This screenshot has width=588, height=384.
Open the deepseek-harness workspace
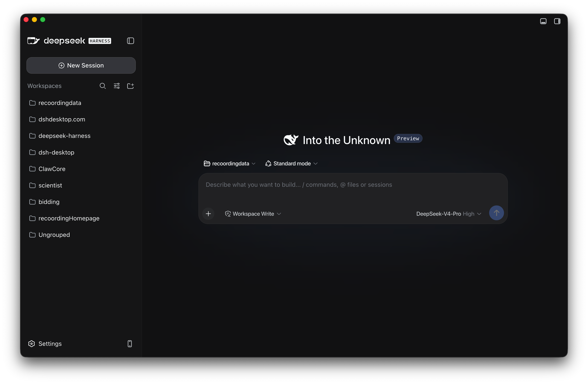coord(81,136)
